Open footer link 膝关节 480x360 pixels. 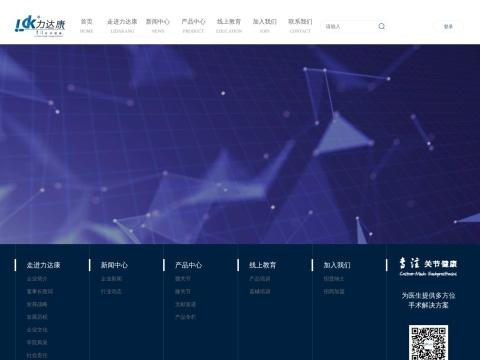coord(183,292)
